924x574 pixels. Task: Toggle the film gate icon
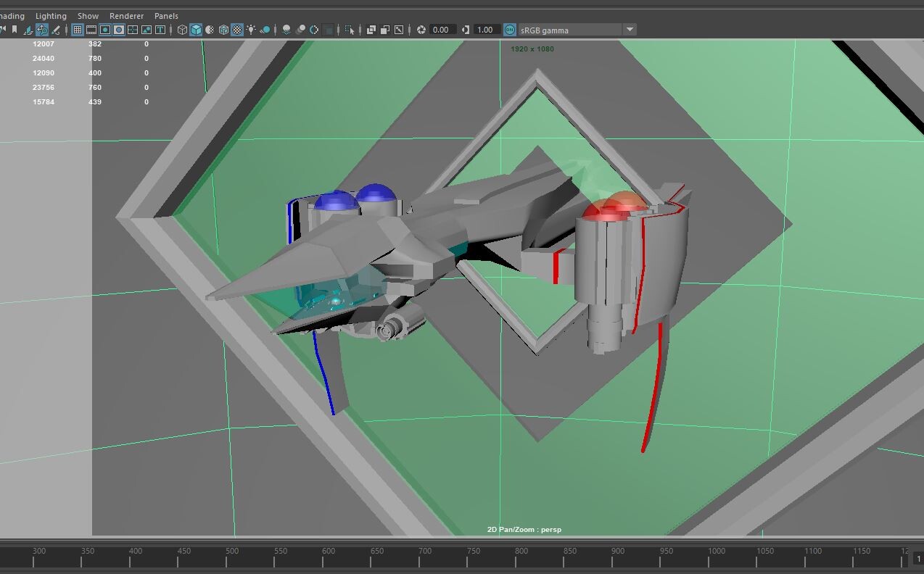tap(91, 30)
